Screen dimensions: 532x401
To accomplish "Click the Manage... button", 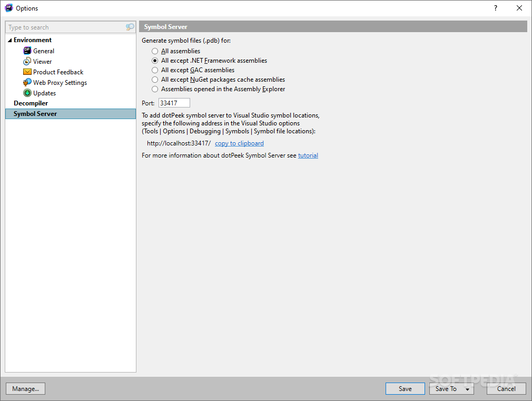I will (x=25, y=389).
